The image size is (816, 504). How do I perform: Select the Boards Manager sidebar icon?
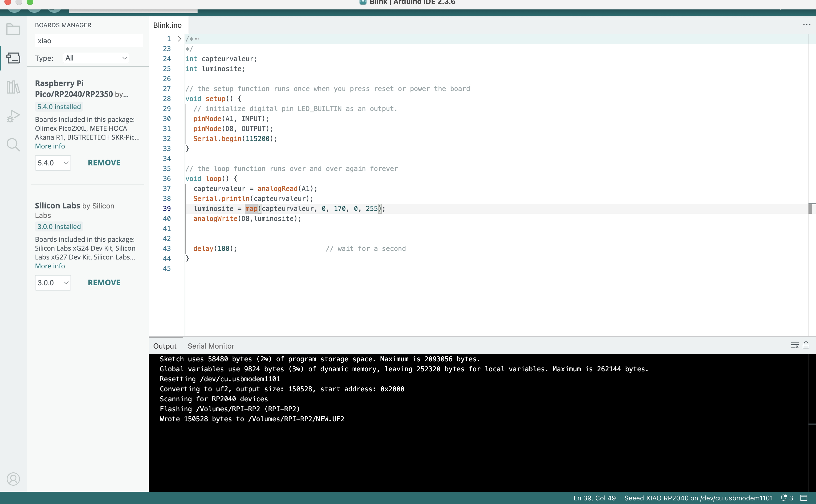pyautogui.click(x=13, y=58)
